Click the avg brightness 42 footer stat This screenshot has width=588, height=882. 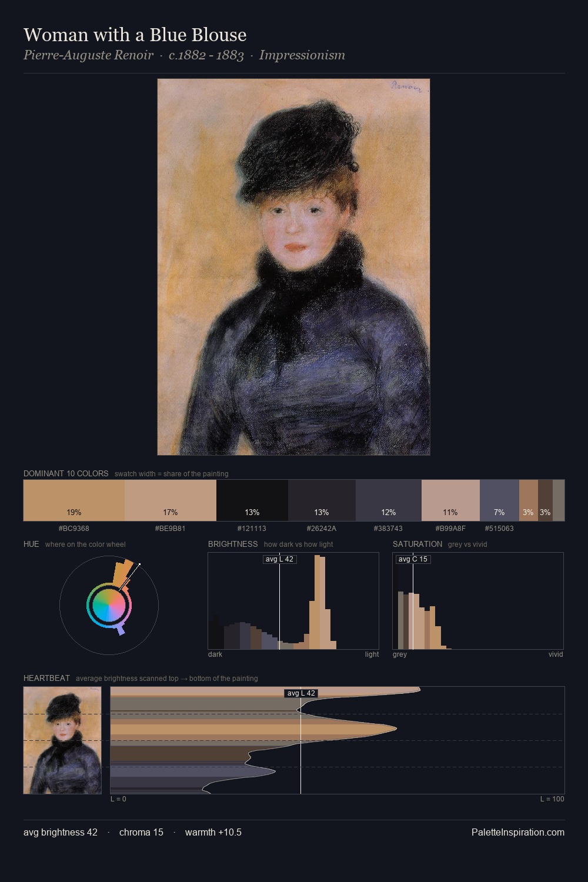[61, 832]
